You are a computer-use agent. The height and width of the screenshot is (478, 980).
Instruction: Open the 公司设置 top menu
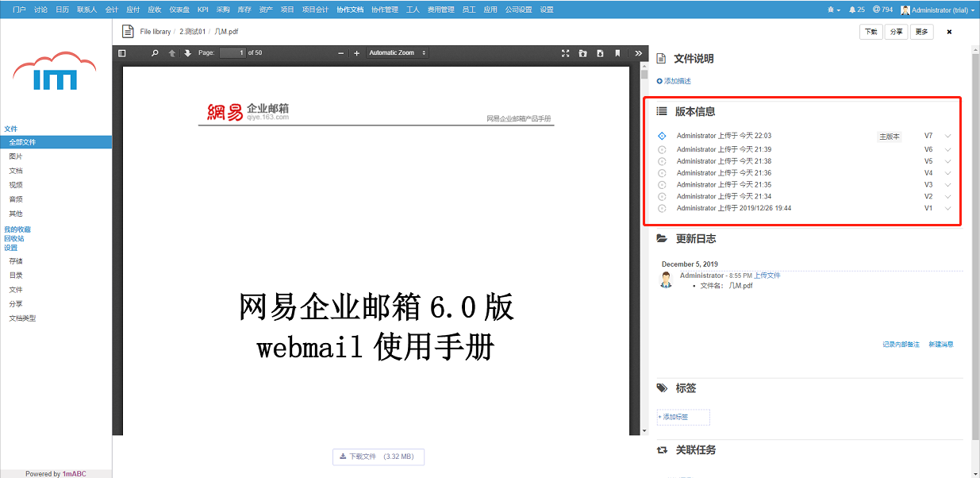(518, 10)
